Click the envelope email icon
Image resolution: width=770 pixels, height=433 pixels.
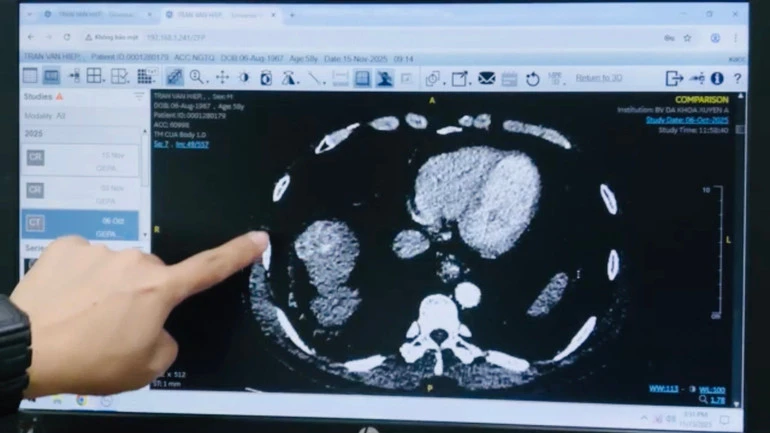486,78
